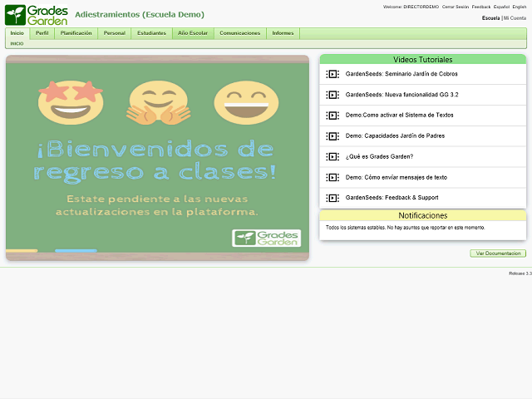The height and width of the screenshot is (399, 532).
Task: Click video icon beside Nueva funcionalidad GG 3.2
Action: coord(332,95)
